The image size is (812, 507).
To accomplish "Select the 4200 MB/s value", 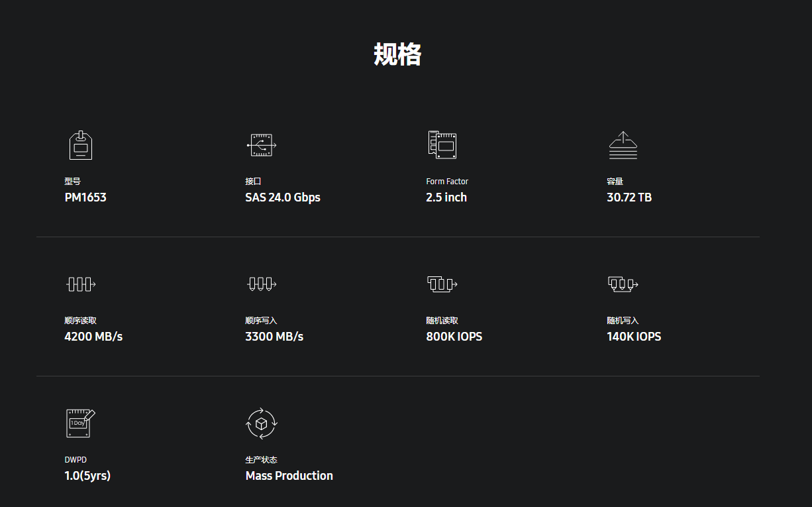I will click(93, 337).
